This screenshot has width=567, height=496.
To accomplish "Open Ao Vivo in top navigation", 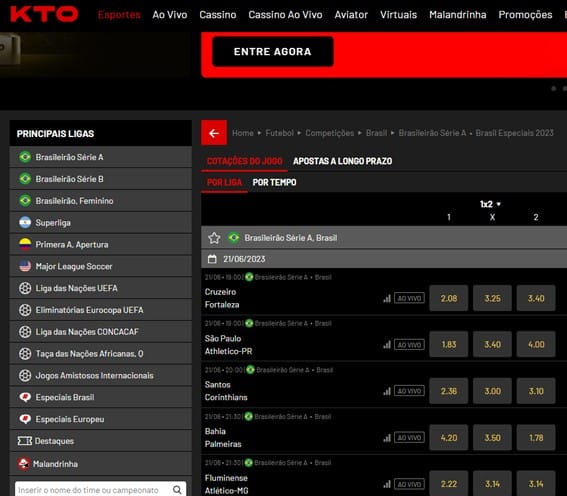I will pyautogui.click(x=170, y=14).
